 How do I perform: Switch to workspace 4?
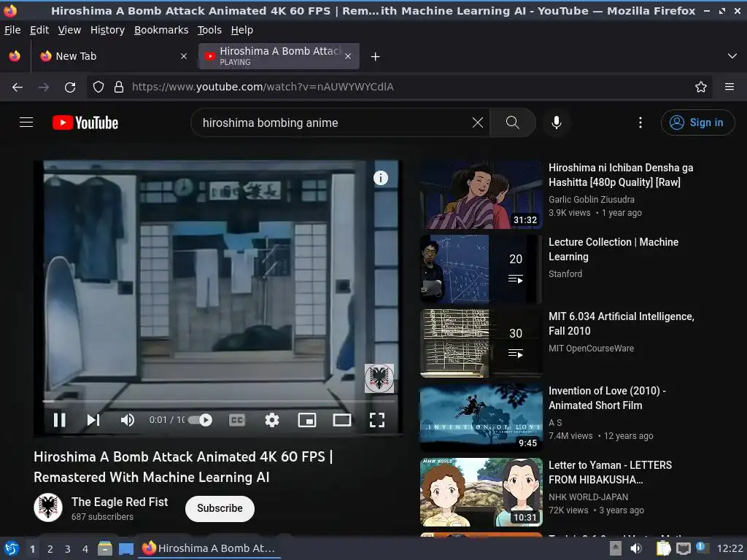click(85, 549)
